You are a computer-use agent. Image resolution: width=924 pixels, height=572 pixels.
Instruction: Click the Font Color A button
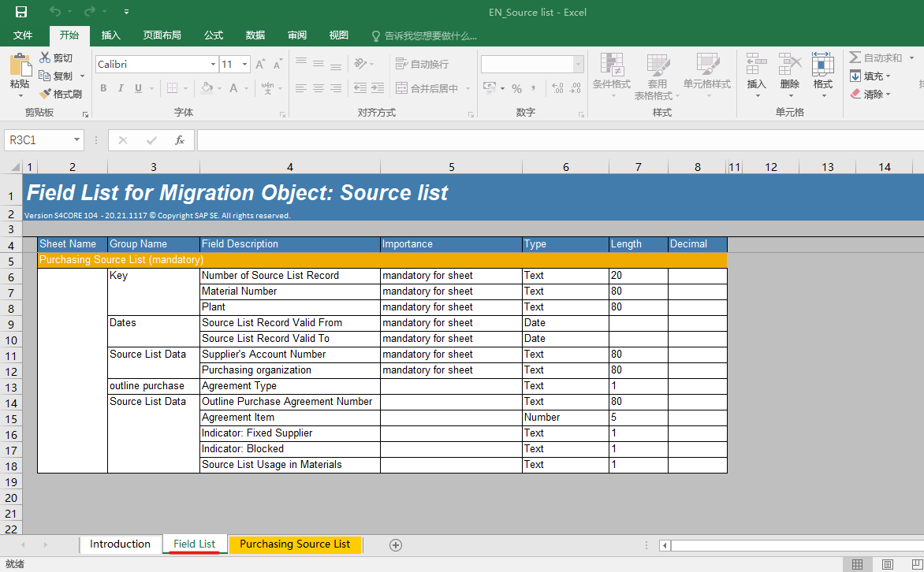coord(233,88)
